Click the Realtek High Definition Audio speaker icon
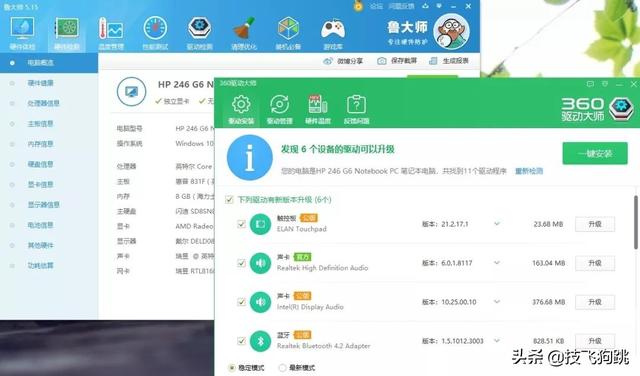This screenshot has height=376, width=640. (260, 263)
